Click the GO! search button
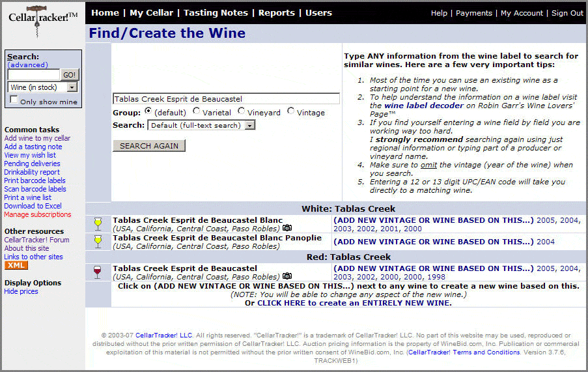This screenshot has width=588, height=372. click(x=70, y=75)
